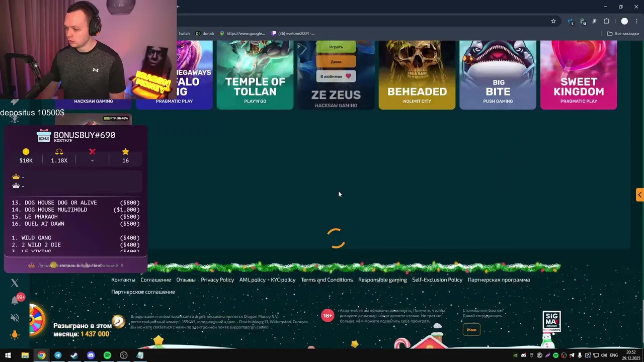Click the 18+ age restriction badge
This screenshot has width=644, height=362.
328,316
